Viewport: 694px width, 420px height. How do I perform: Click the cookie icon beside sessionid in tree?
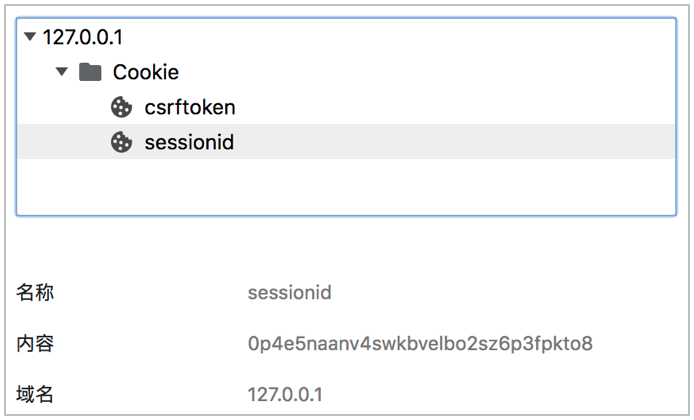coord(121,142)
